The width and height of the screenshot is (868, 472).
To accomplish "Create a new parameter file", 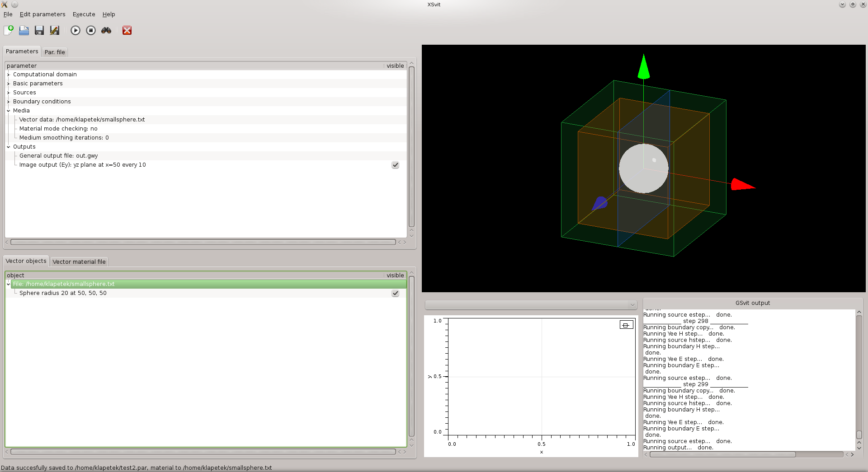I will pos(9,30).
